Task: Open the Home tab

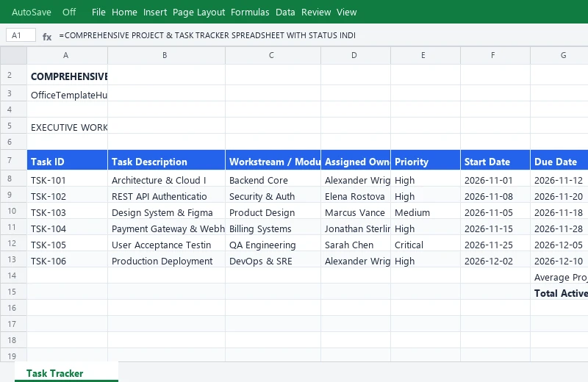Action: 124,12
